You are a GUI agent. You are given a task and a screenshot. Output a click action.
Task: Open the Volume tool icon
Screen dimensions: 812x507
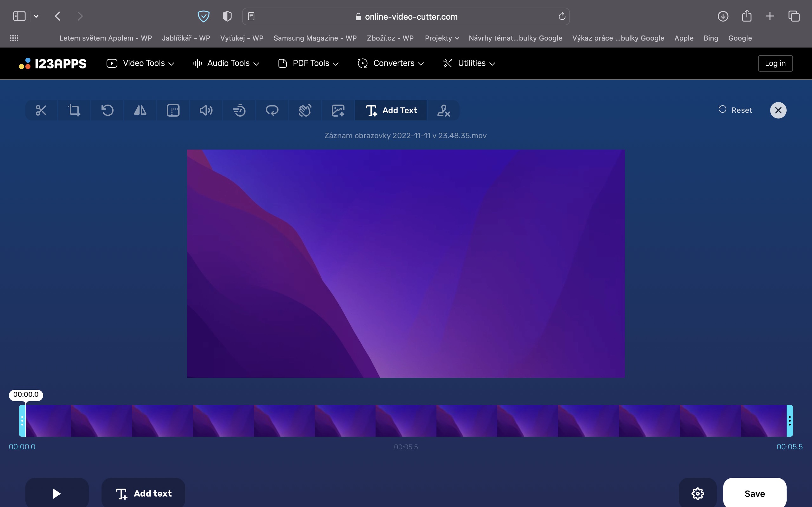pyautogui.click(x=206, y=110)
